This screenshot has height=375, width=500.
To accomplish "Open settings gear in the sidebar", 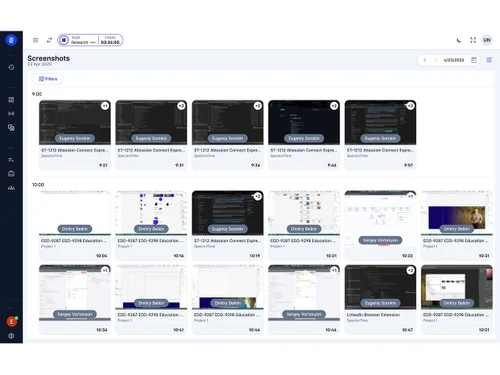I will point(11,336).
